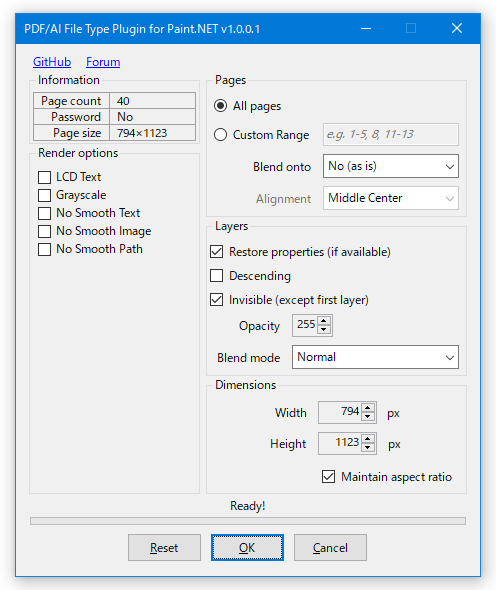Enable Descending layer order checkbox
This screenshot has width=496, height=590.
(216, 275)
